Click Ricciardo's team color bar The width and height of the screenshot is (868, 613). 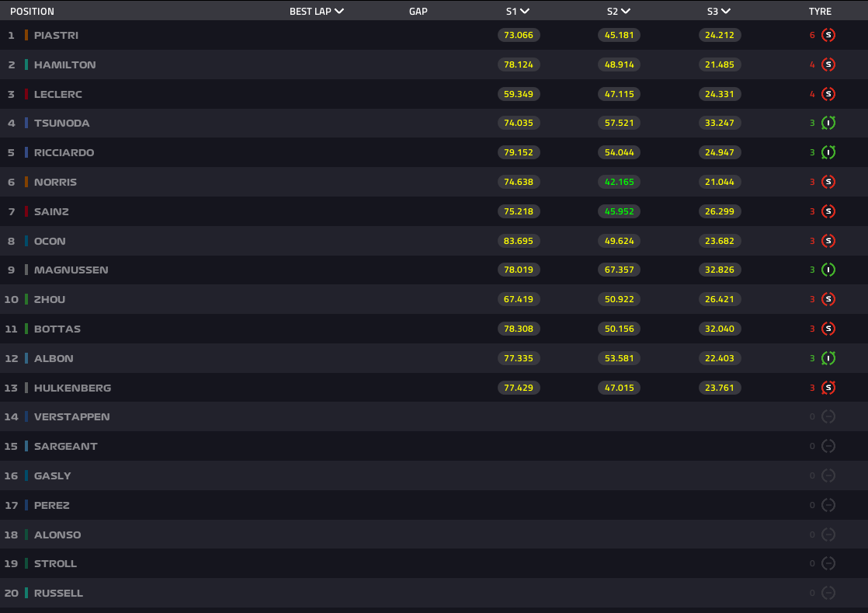[x=26, y=152]
